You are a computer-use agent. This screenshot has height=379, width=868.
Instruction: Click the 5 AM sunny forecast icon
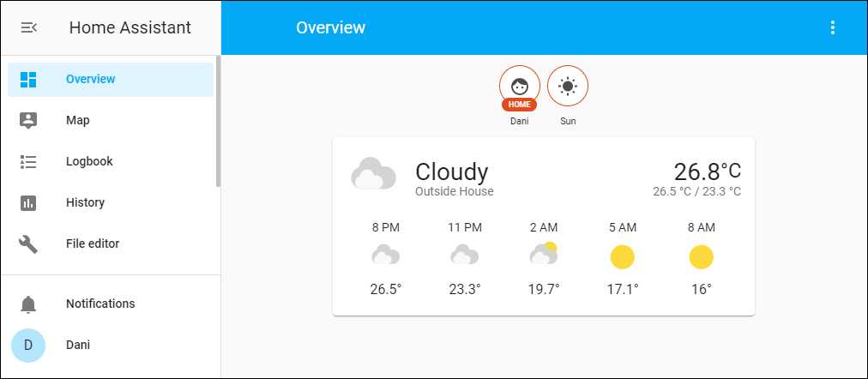pyautogui.click(x=622, y=257)
